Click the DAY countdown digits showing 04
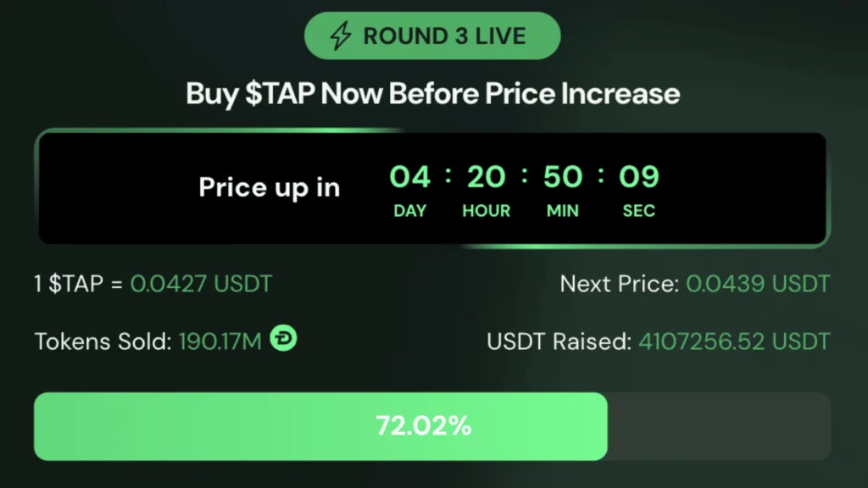 pos(410,176)
